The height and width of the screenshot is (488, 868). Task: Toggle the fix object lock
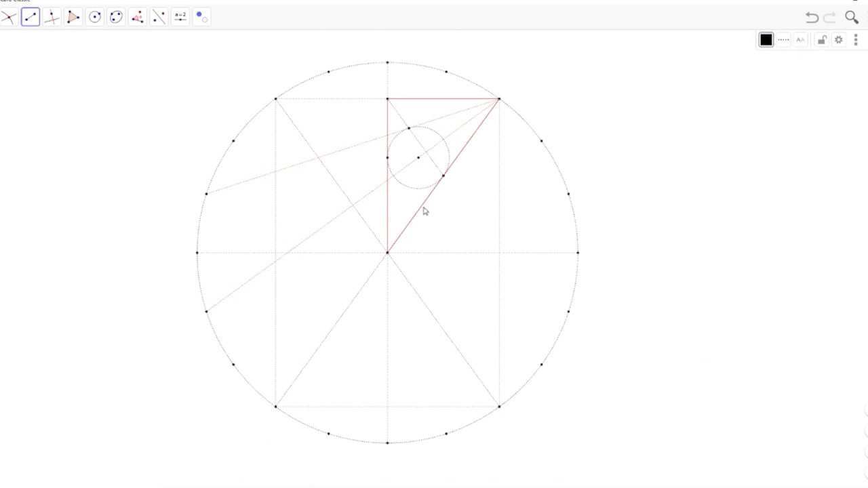point(821,40)
